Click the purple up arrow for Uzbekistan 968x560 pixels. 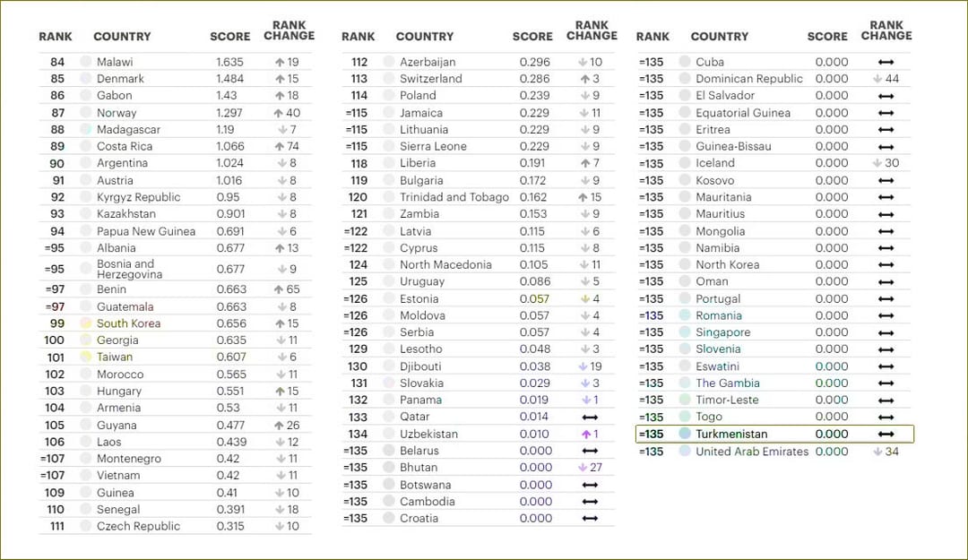click(x=583, y=434)
